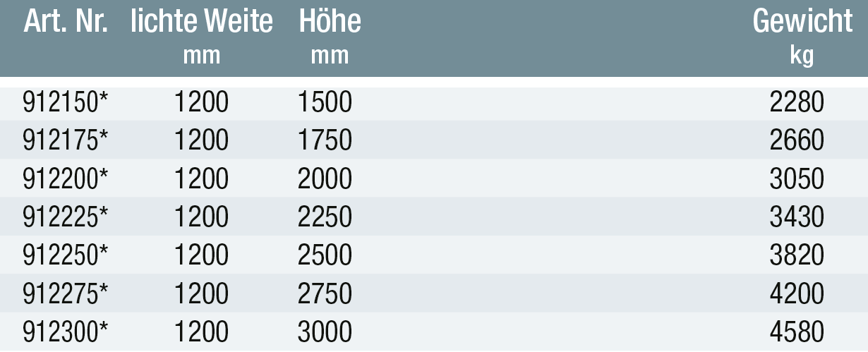Select article number 912250*
This screenshot has width=868, height=352.
[x=66, y=255]
